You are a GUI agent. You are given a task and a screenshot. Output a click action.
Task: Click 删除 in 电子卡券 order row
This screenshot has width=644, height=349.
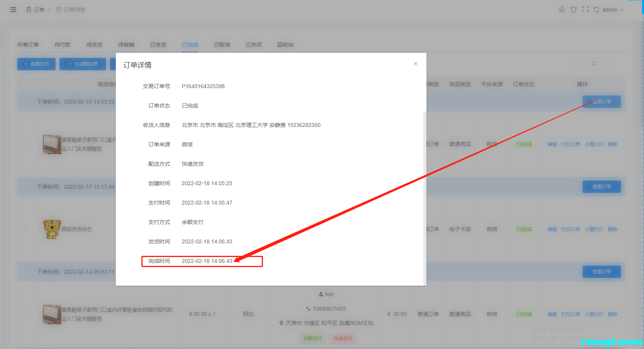coord(613,229)
